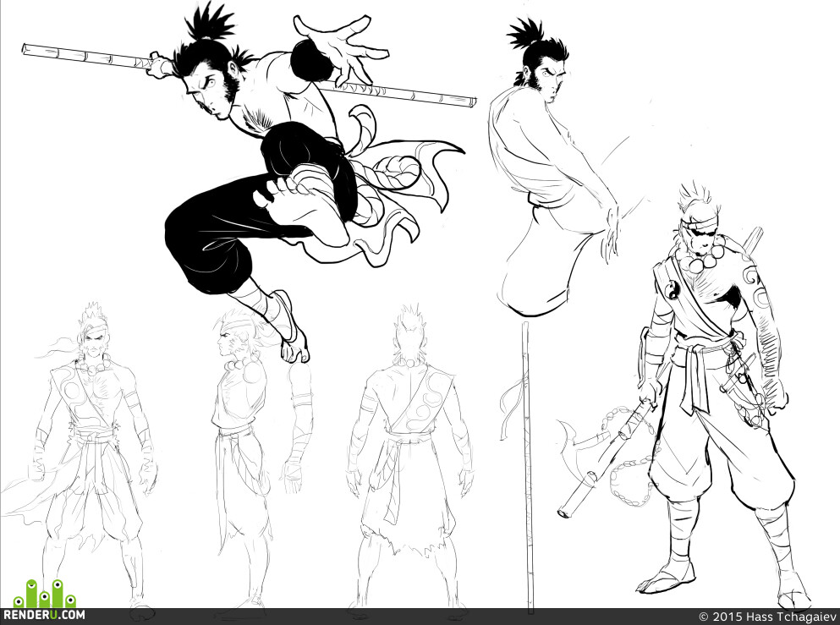Click the dark footer bar
The image size is (840, 625).
[x=420, y=617]
